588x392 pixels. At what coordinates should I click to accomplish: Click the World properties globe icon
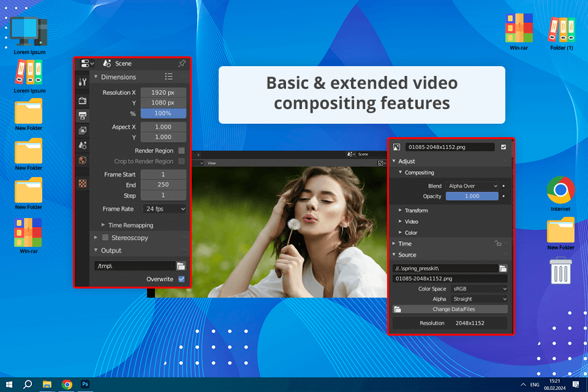click(x=83, y=160)
